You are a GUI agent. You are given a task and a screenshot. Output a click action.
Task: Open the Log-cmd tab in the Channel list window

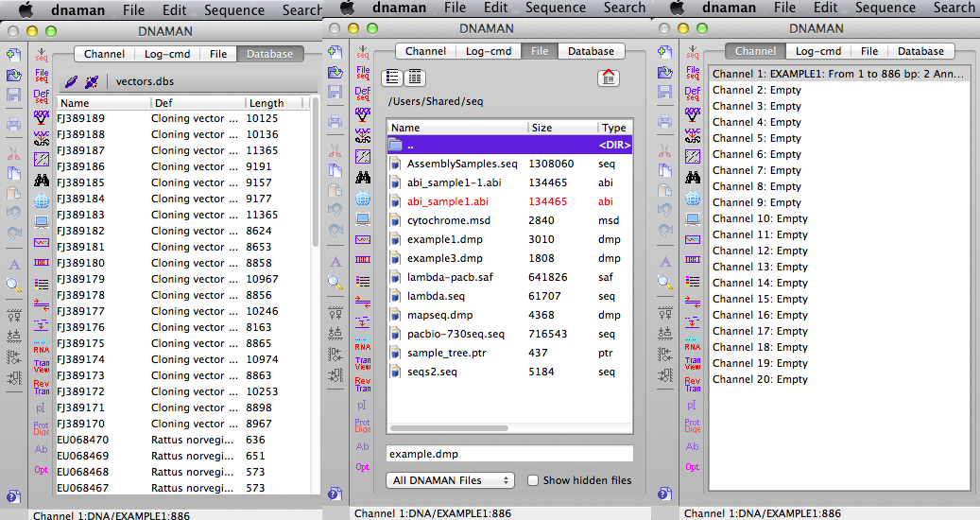(x=818, y=51)
